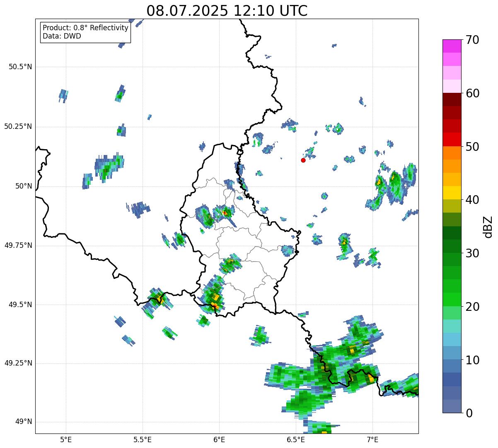Click the "50.5°N" latitude label
This screenshot has width=498, height=448.
coord(20,67)
